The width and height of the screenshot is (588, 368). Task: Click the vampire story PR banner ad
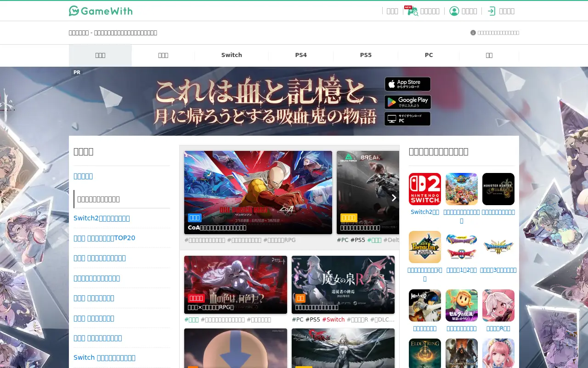294,101
